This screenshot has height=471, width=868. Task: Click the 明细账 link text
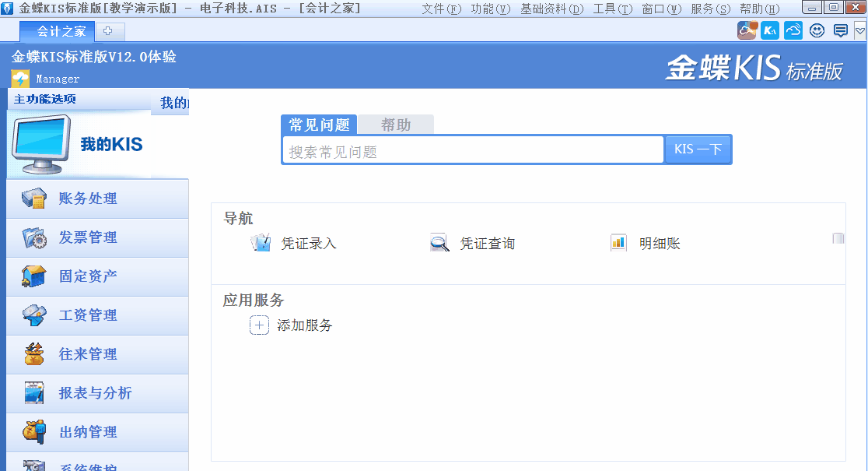(660, 243)
